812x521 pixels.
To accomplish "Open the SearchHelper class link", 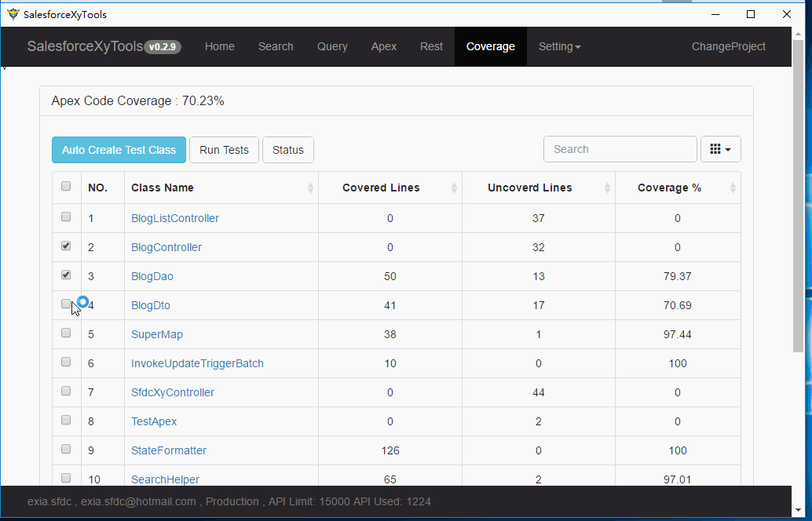I will [165, 479].
